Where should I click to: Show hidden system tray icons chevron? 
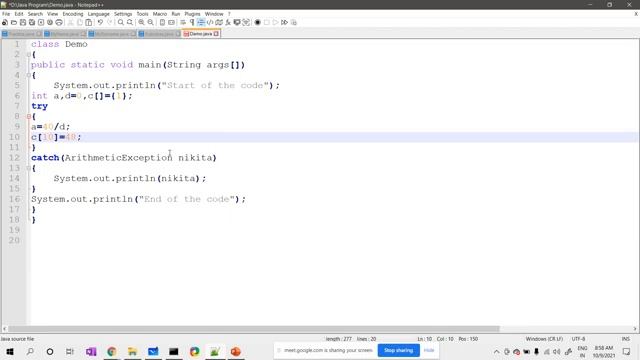click(x=496, y=351)
